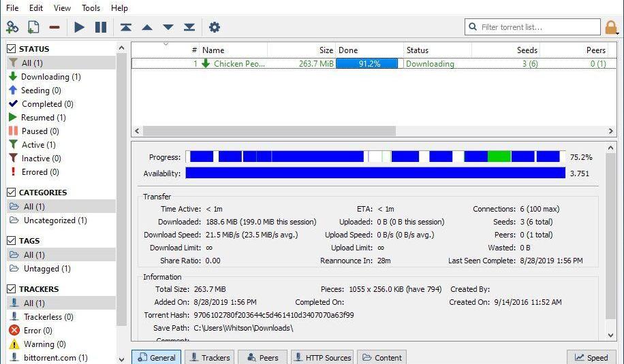Click the torrent list horizontal scrollbar

[x=269, y=131]
